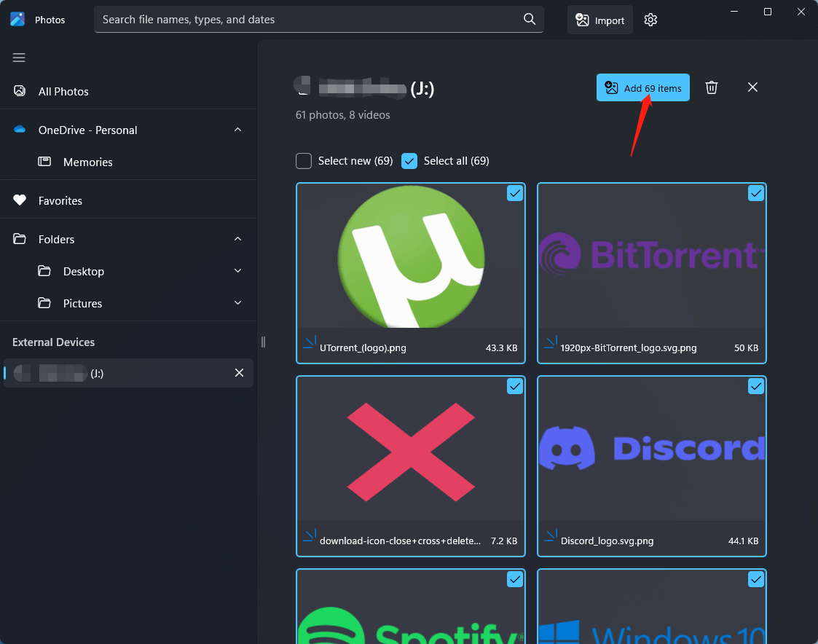Close the import panel with X
The width and height of the screenshot is (818, 644).
(752, 87)
